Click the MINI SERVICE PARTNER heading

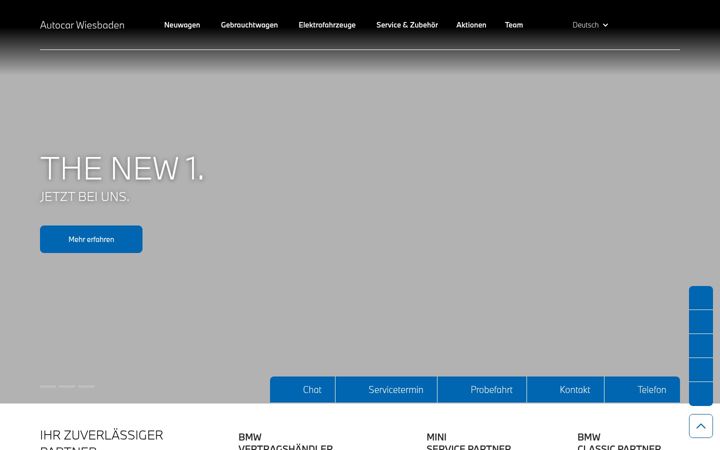coord(468,442)
